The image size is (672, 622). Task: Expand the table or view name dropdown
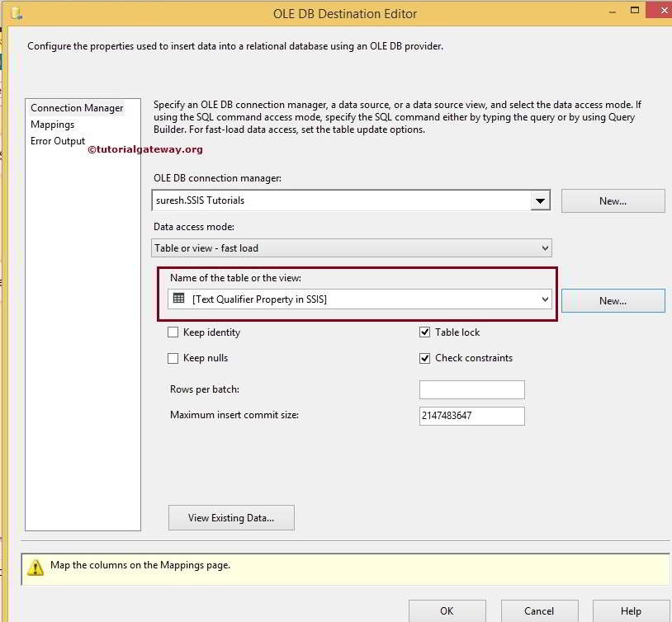click(x=544, y=299)
